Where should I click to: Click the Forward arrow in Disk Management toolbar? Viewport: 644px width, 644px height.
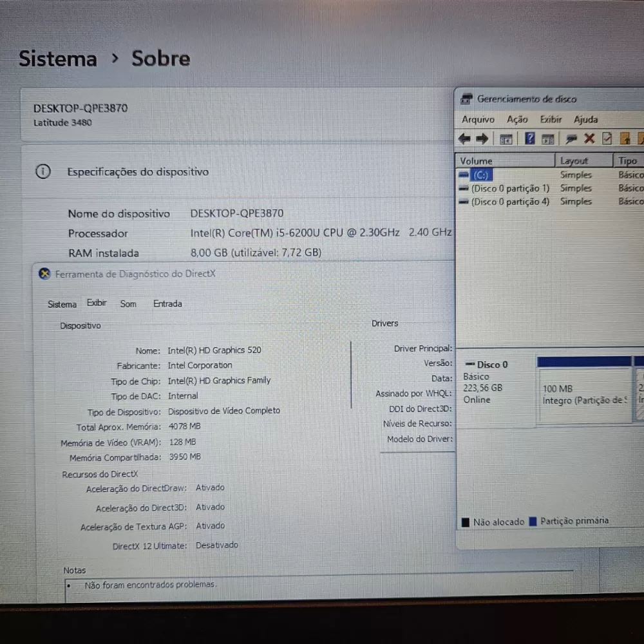pyautogui.click(x=482, y=138)
